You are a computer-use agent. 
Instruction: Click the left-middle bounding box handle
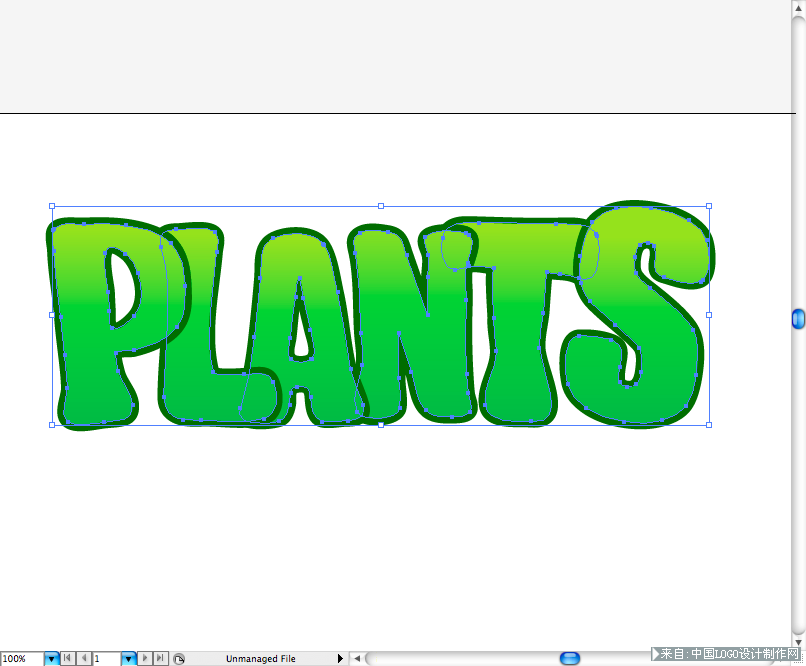52,315
